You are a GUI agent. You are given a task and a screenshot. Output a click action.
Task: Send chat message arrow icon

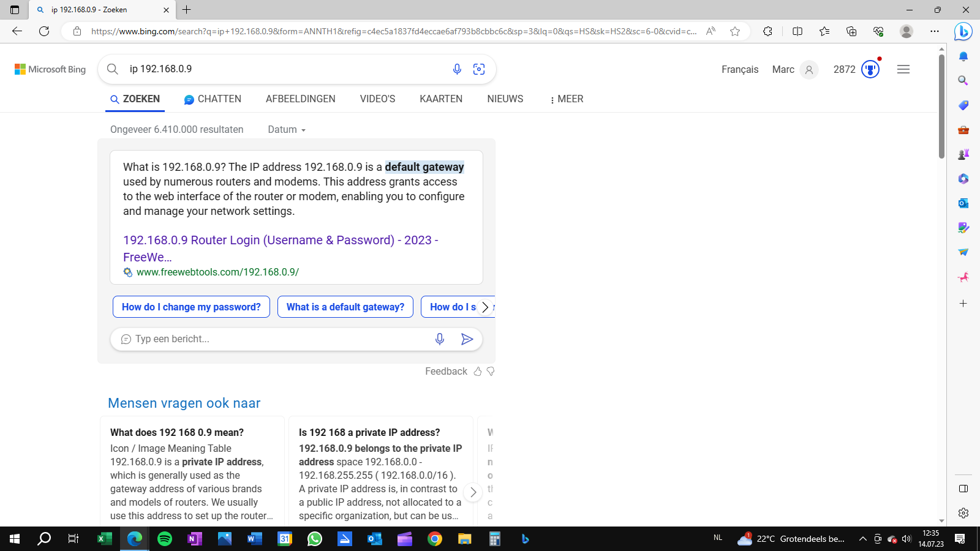(x=467, y=339)
